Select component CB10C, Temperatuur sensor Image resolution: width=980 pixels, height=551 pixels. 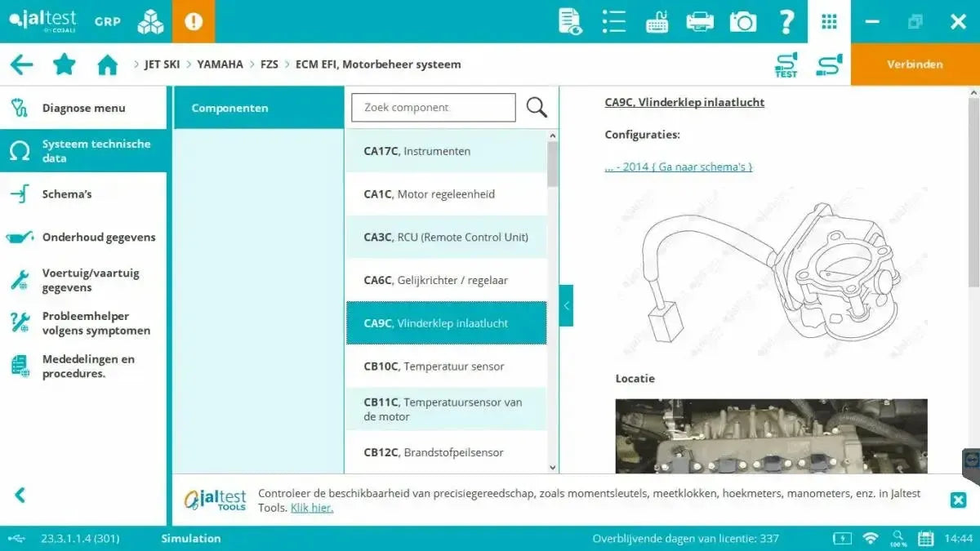click(x=447, y=366)
